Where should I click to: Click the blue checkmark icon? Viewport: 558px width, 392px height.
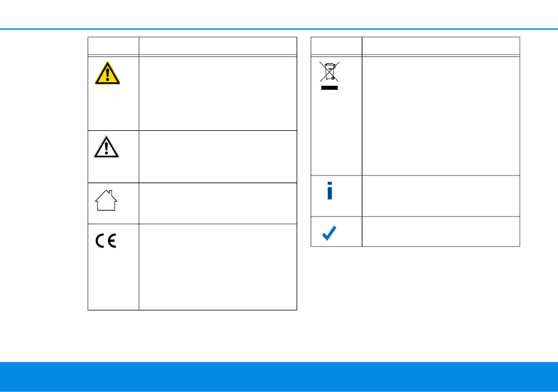(329, 233)
